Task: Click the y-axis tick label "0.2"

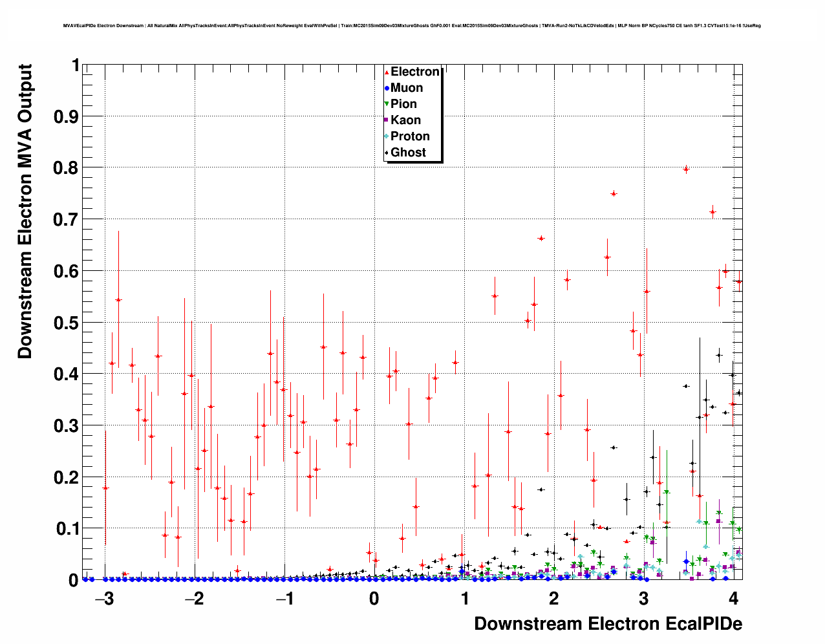Action: coord(67,477)
